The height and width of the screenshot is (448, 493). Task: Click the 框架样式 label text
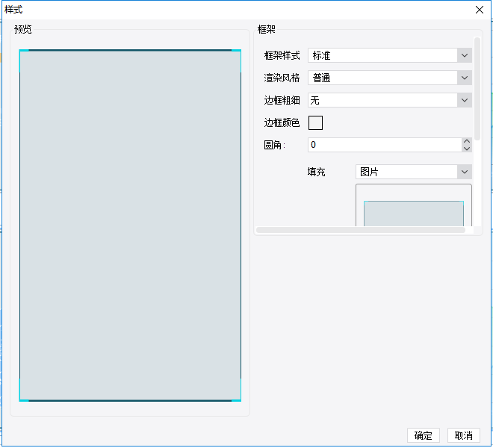(x=282, y=55)
